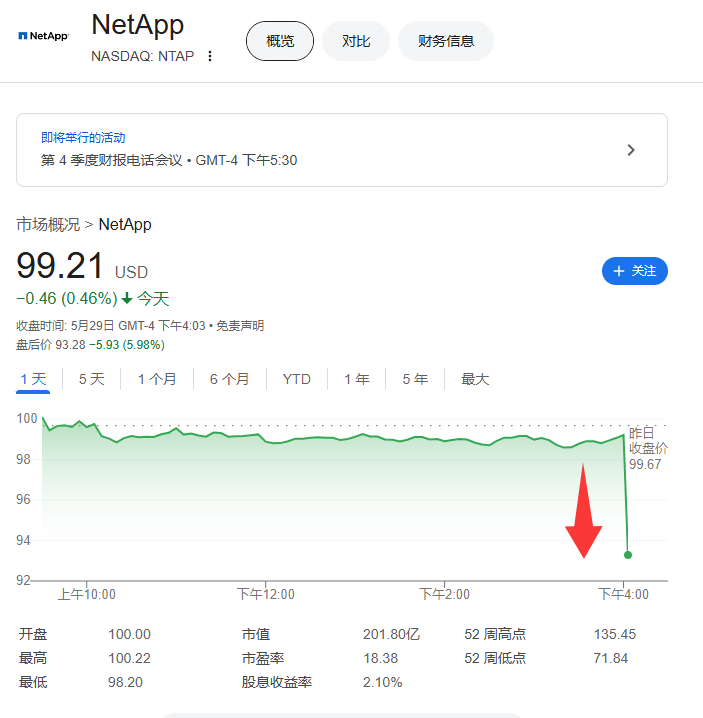The height and width of the screenshot is (718, 703).
Task: Click the NetApp company logo
Action: pos(44,36)
